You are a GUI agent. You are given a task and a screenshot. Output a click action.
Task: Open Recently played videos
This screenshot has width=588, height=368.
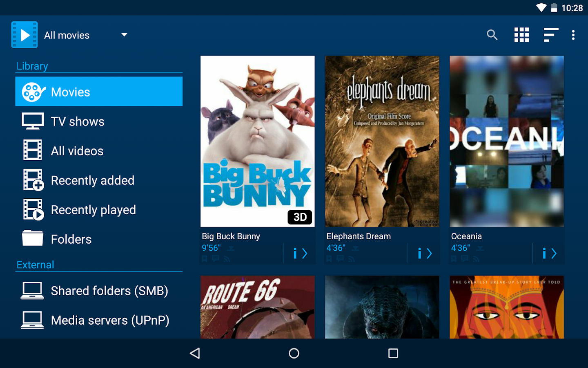[x=93, y=209]
